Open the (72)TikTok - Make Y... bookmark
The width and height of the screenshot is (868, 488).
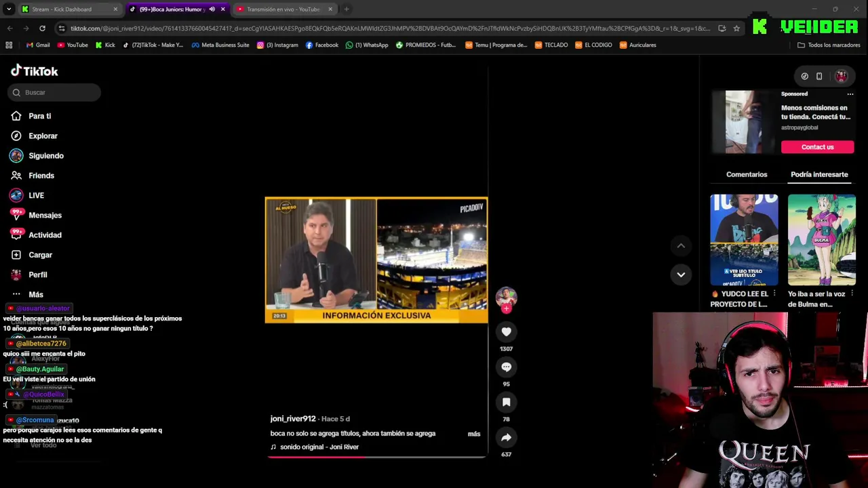click(153, 45)
